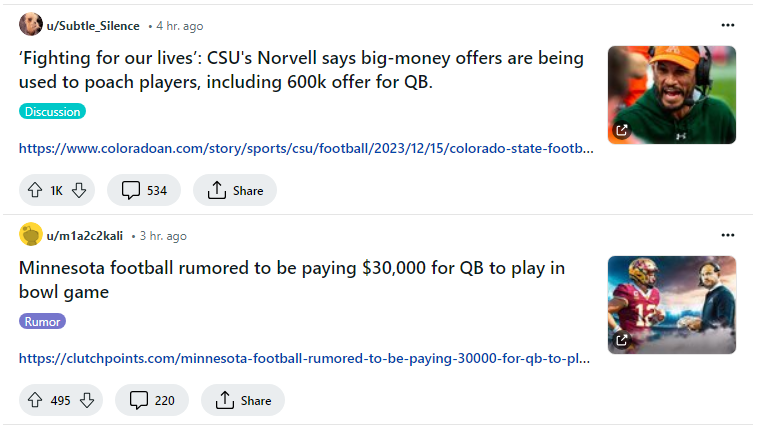
Task: Select the Discussion flair tag
Action: tap(52, 112)
